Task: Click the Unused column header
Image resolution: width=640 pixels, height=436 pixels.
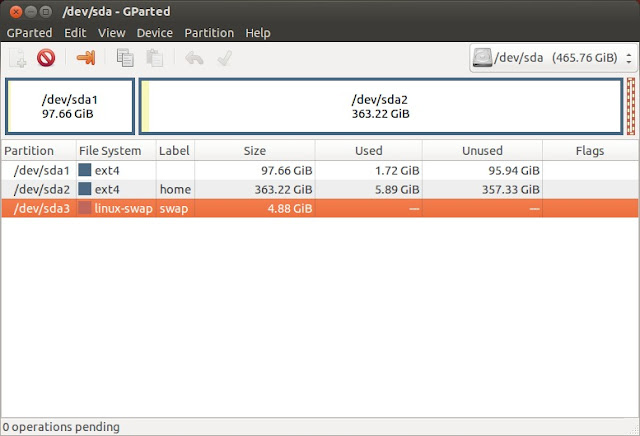Action: (x=482, y=151)
